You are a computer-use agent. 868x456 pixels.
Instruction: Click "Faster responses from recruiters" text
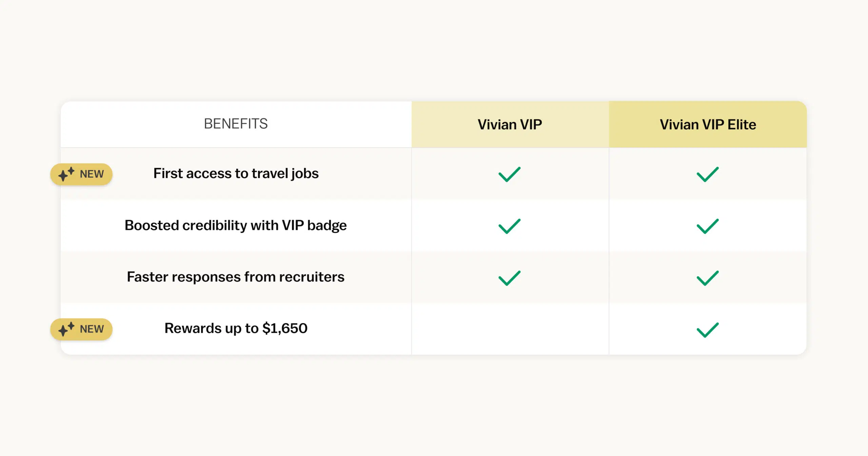pos(236,277)
